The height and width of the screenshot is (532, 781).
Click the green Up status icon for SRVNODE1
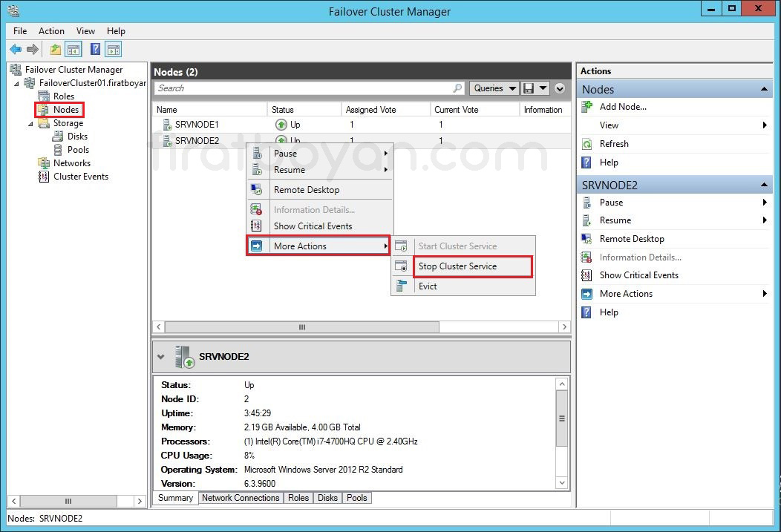click(x=281, y=125)
